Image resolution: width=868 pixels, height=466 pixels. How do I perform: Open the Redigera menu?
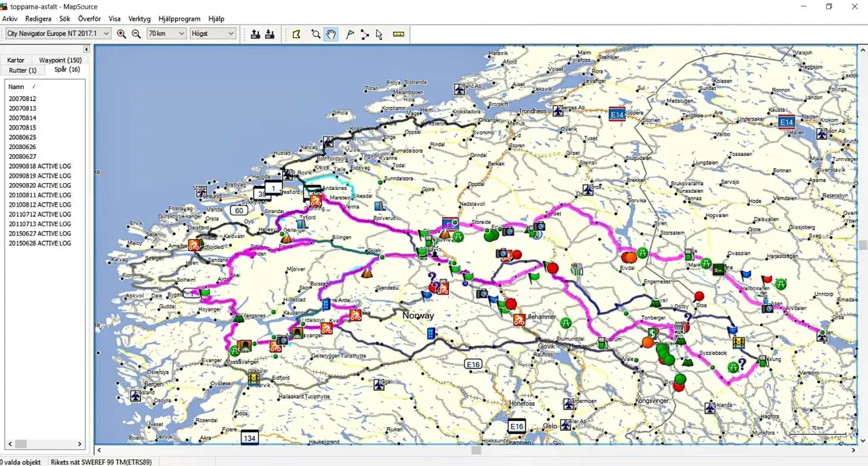point(38,19)
